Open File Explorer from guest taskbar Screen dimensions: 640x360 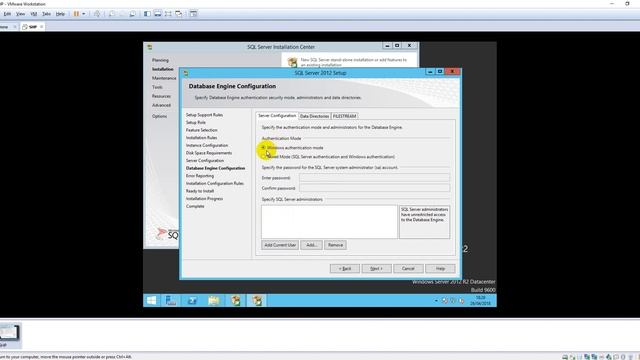(x=213, y=300)
